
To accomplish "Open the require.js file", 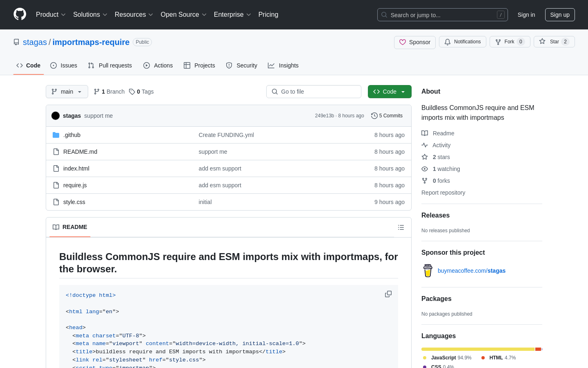I will pyautogui.click(x=75, y=185).
